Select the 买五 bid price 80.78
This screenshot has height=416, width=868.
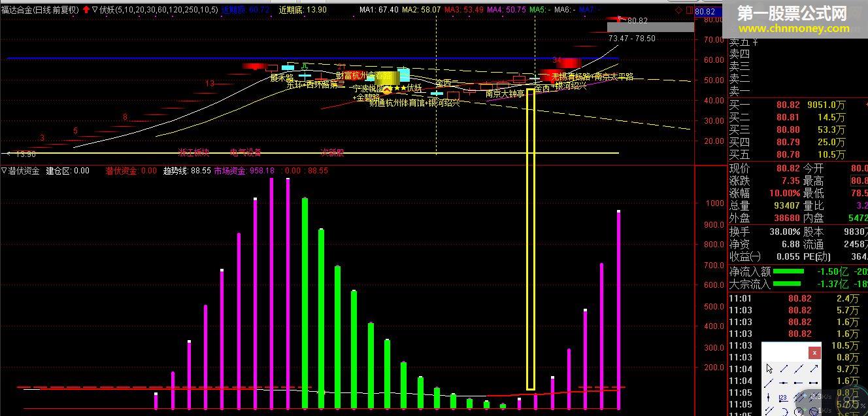(788, 154)
